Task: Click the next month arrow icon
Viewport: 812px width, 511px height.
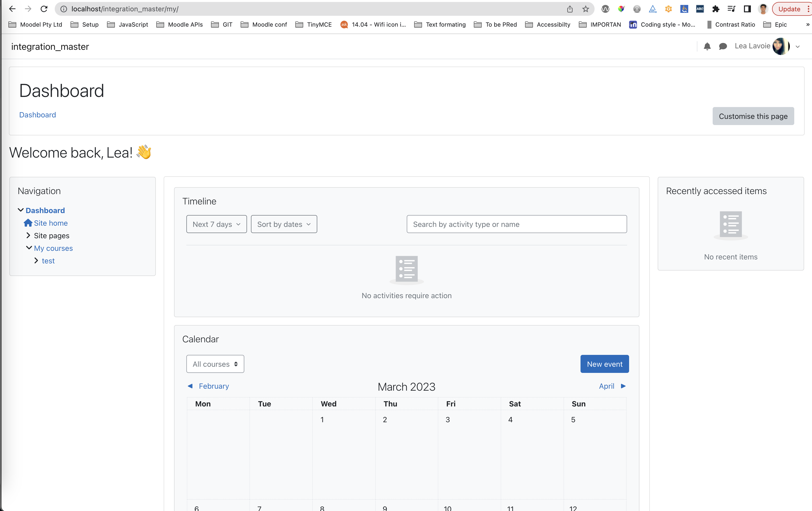Action: coord(623,386)
